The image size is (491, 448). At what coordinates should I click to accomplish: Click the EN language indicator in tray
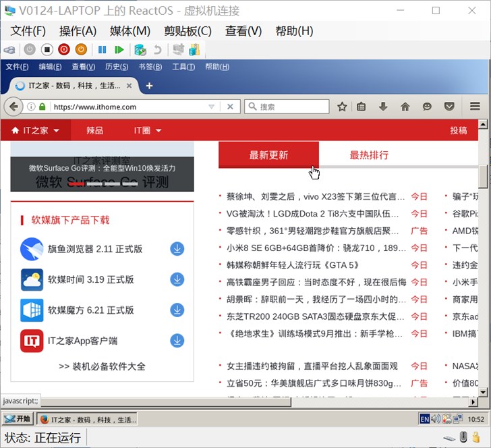click(x=425, y=419)
